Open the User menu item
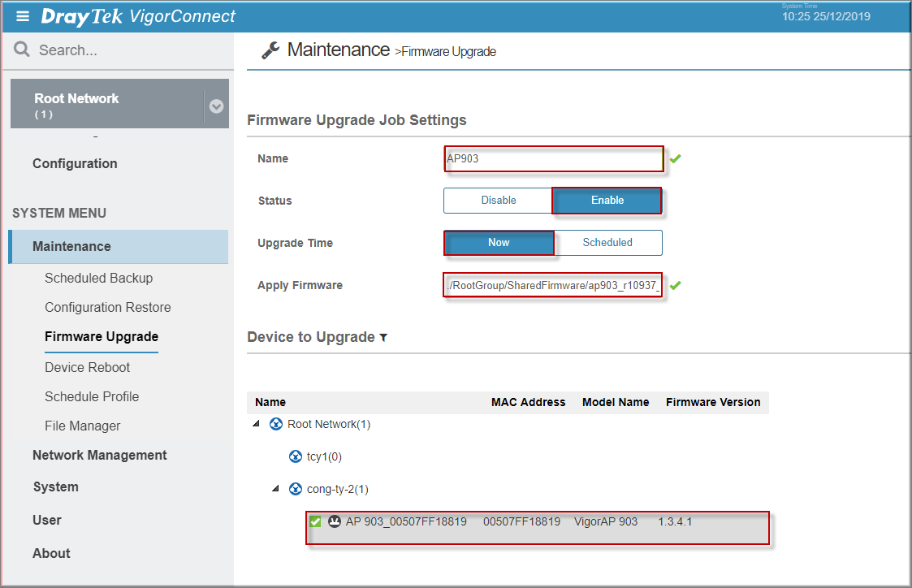This screenshot has height=588, width=912. 47,520
